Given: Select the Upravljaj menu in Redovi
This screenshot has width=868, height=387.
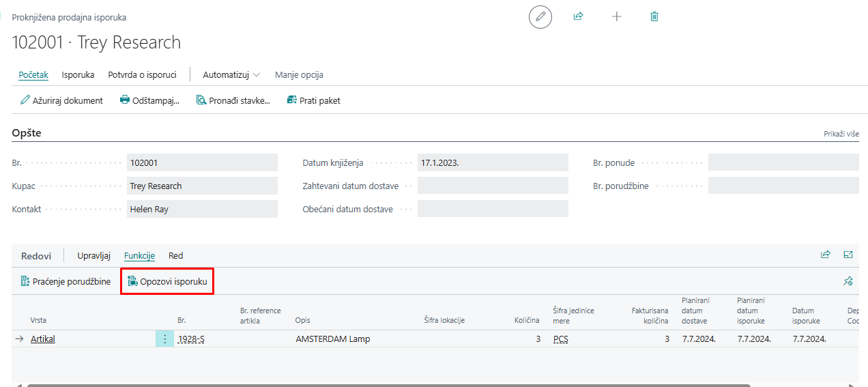Looking at the screenshot, I should pyautogui.click(x=93, y=255).
